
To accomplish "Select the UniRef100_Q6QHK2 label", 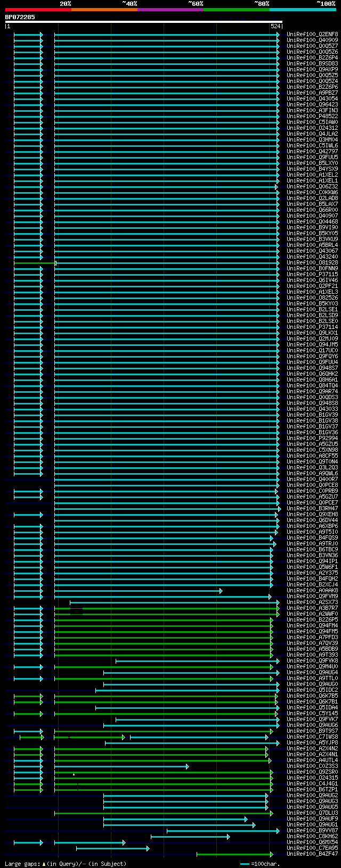I will (312, 374).
